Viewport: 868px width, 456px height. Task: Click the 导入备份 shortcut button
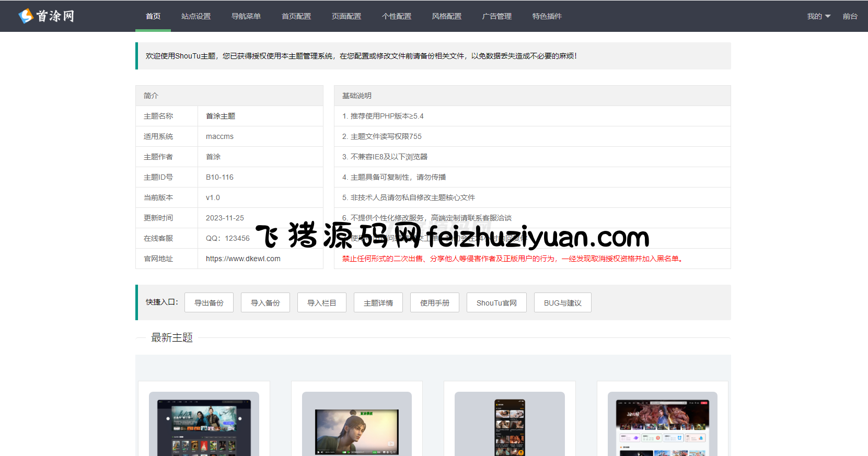click(265, 303)
